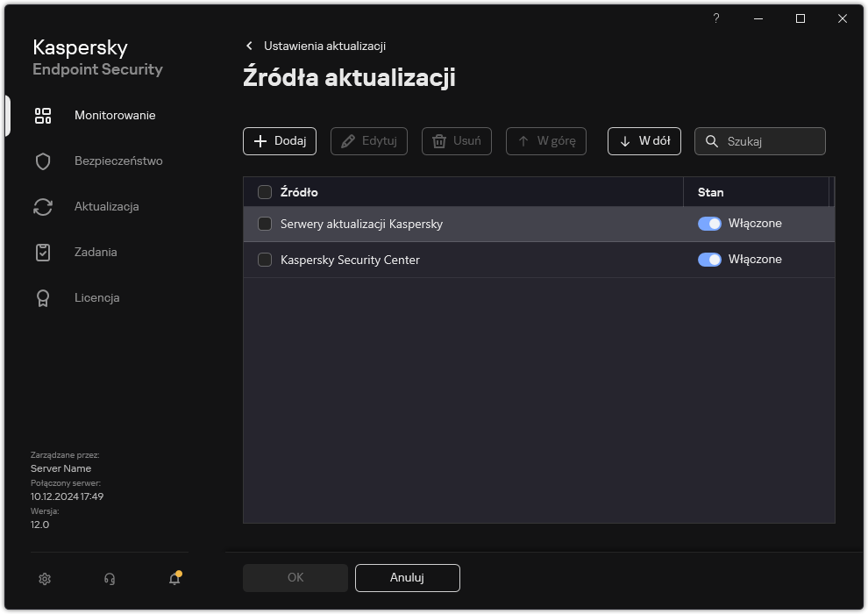Tick checkbox for Kaspersky Security Center

[265, 260]
